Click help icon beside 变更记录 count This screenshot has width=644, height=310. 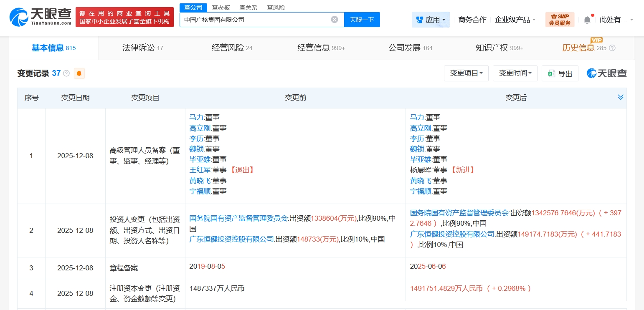(66, 73)
